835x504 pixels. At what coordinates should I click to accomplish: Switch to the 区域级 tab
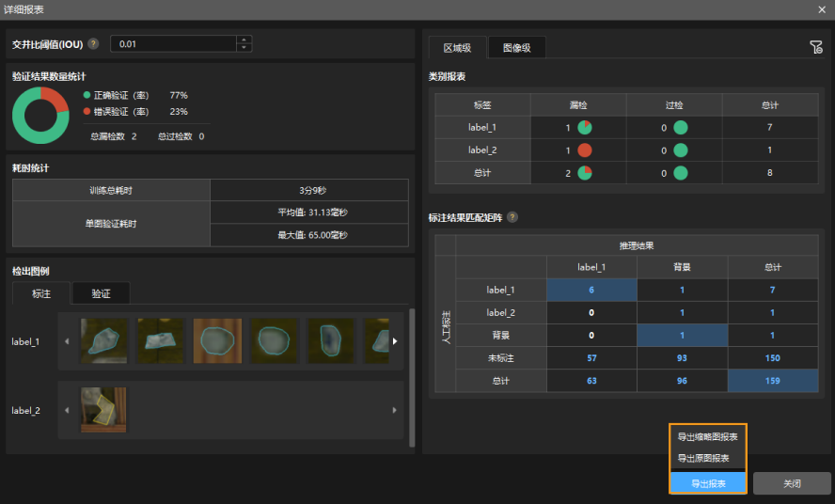pos(457,47)
